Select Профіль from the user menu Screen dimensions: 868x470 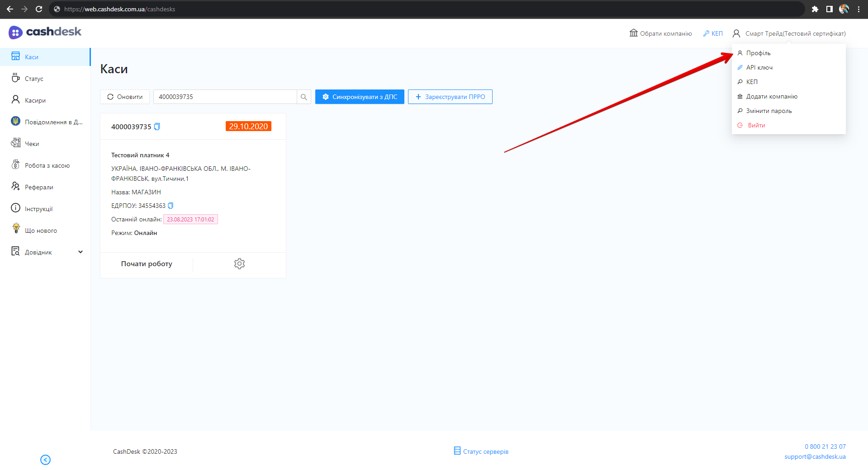pos(758,53)
